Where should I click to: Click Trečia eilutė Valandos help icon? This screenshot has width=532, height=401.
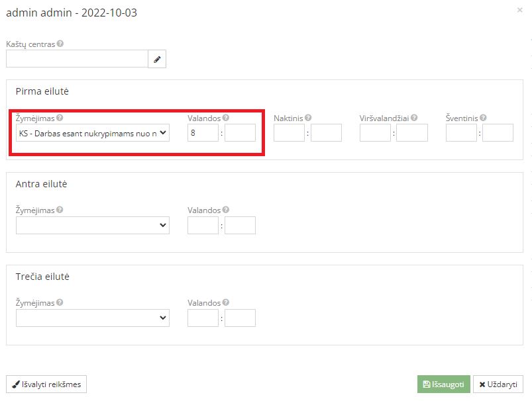tap(226, 302)
